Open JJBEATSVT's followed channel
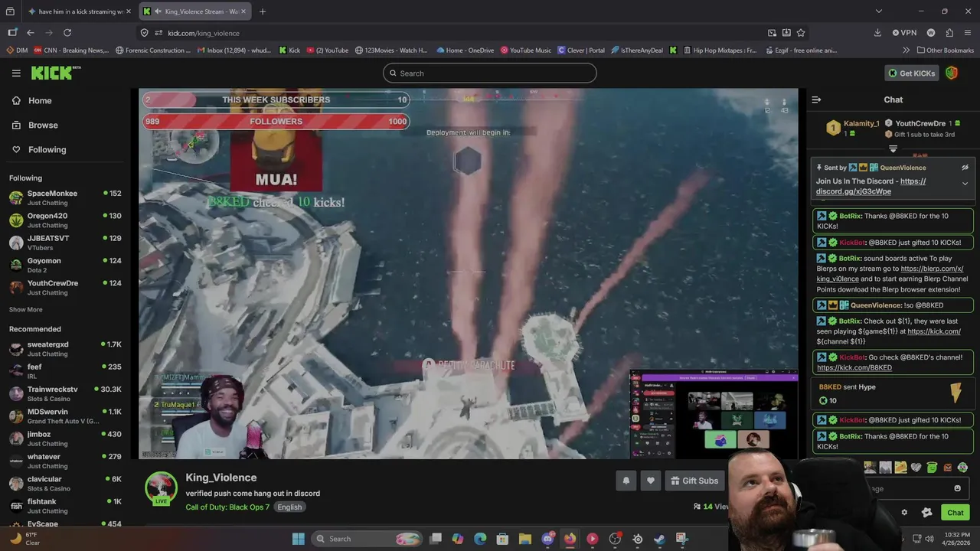The height and width of the screenshot is (551, 980). point(65,243)
